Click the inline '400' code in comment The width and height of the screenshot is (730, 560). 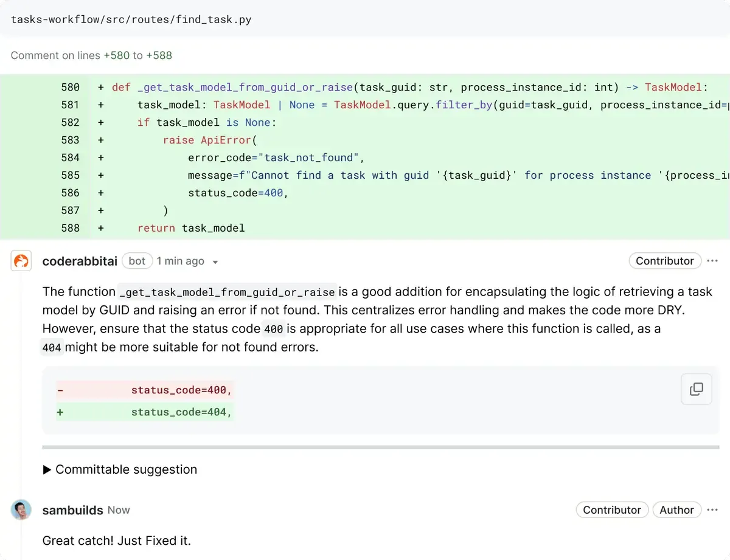(273, 330)
